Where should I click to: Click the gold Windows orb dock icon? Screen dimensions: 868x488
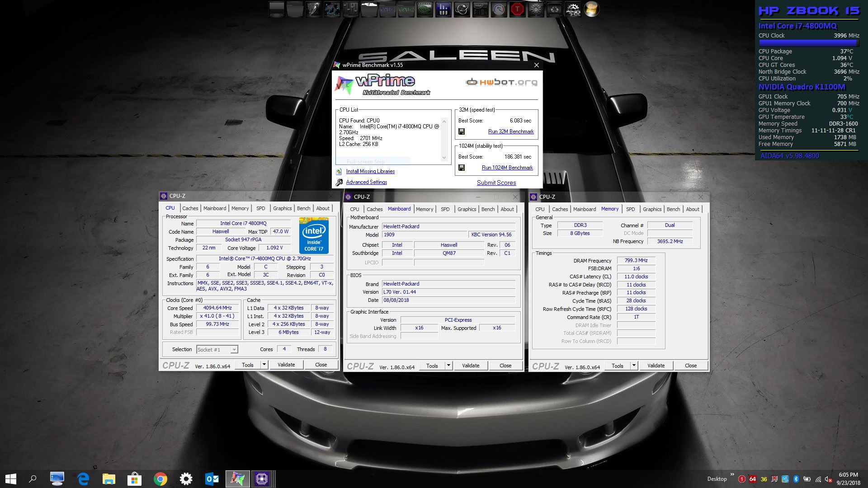click(591, 9)
